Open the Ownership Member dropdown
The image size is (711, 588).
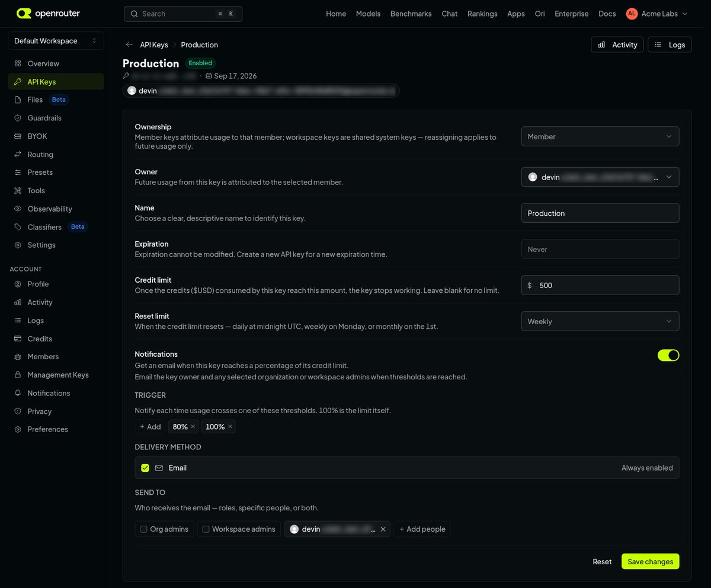pos(600,136)
